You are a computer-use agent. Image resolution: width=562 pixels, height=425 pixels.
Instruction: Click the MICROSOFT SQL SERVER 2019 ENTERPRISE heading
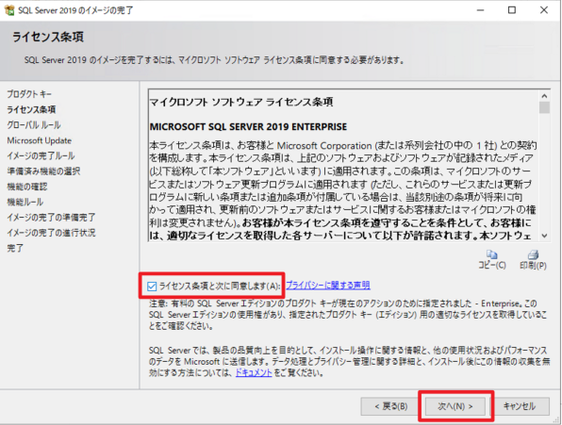[248, 127]
